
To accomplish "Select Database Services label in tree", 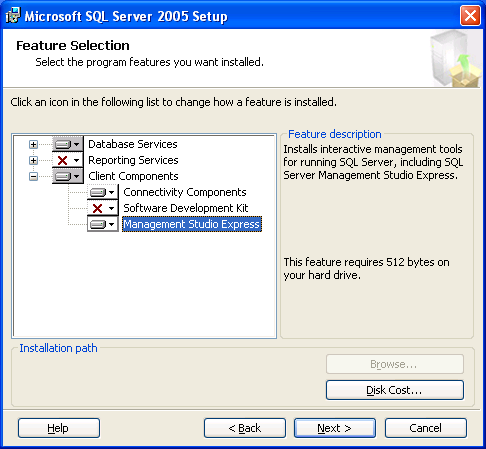I will pos(133,144).
